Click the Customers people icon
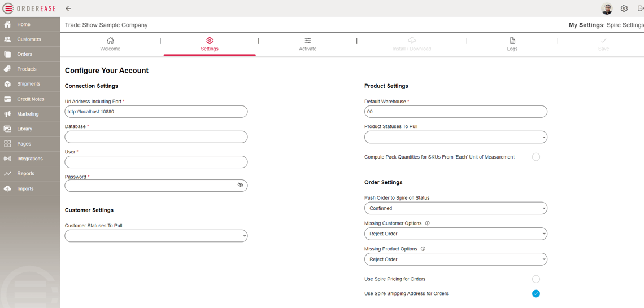This screenshot has height=308, width=644. pyautogui.click(x=7, y=39)
